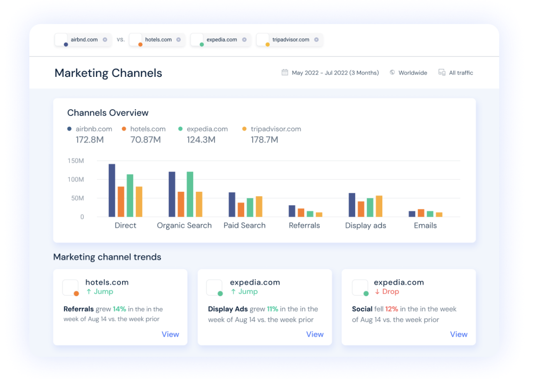This screenshot has height=392, width=536.
Task: Click the devices icon beside All traffic
Action: coord(442,72)
